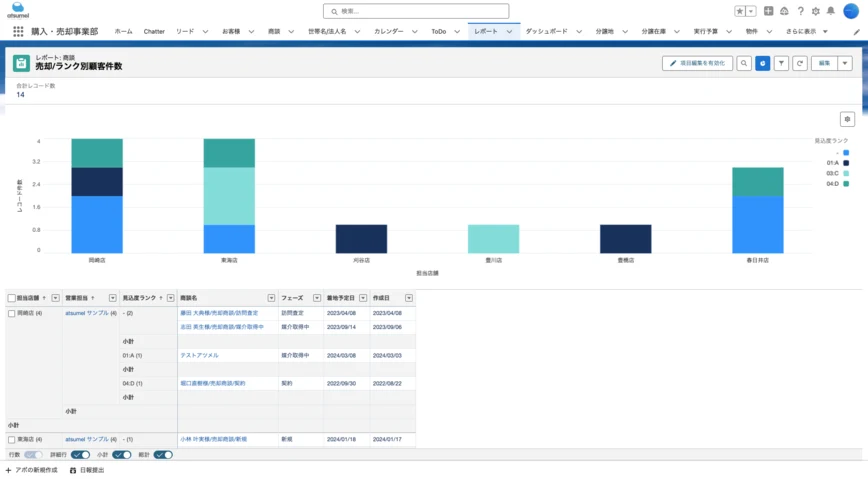
Task: Click the 日報提出 calendar icon in the utility bar
Action: tap(73, 470)
